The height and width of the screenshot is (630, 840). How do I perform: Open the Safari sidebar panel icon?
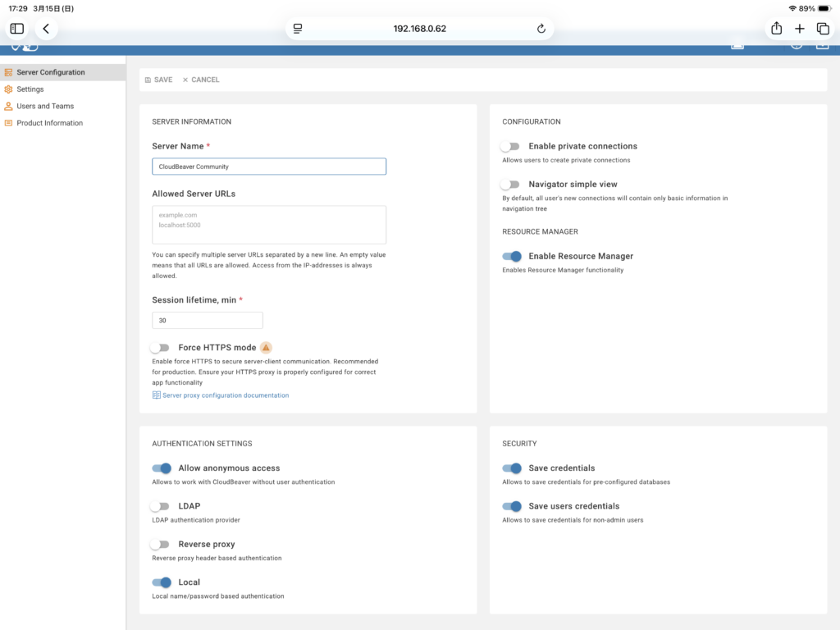[17, 29]
